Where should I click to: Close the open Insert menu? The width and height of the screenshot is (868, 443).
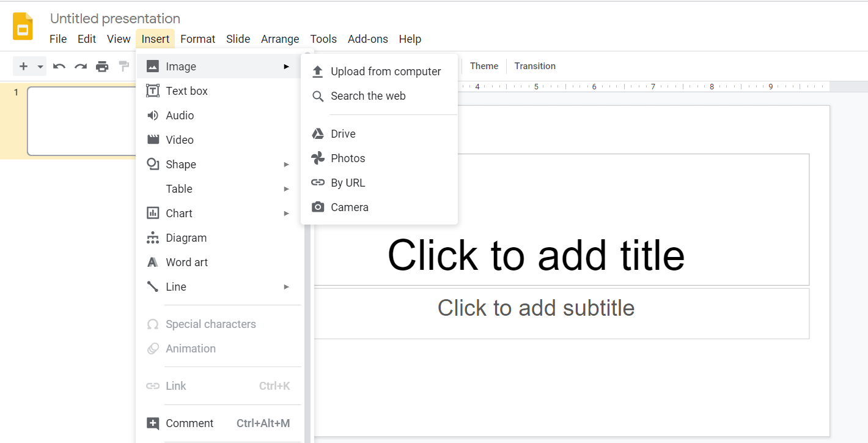click(x=155, y=39)
